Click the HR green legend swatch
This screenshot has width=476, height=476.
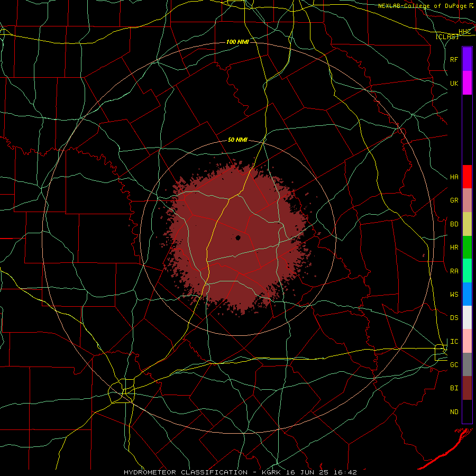[x=467, y=248]
